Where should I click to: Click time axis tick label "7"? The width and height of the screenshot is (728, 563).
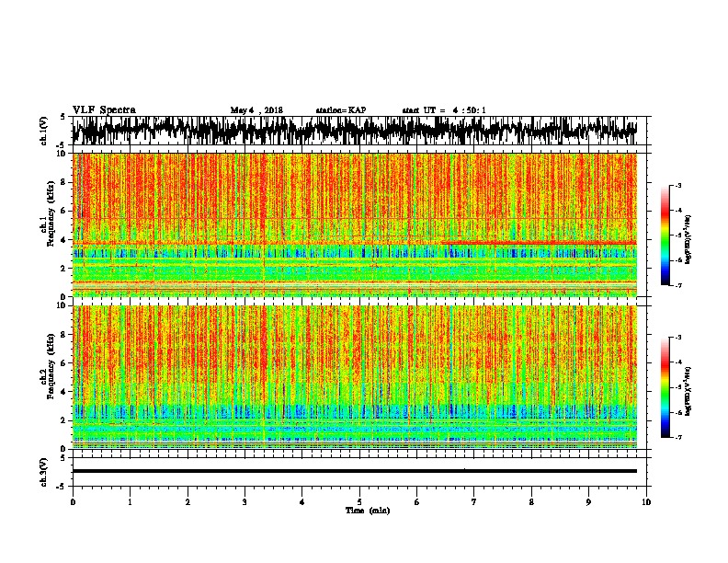pos(474,502)
